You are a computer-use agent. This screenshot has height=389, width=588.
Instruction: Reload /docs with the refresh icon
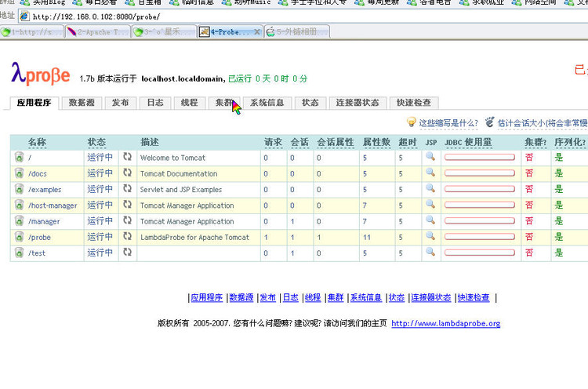[128, 173]
